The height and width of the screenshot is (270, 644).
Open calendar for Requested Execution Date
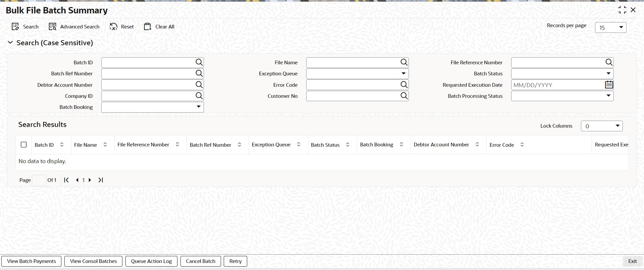(x=609, y=85)
